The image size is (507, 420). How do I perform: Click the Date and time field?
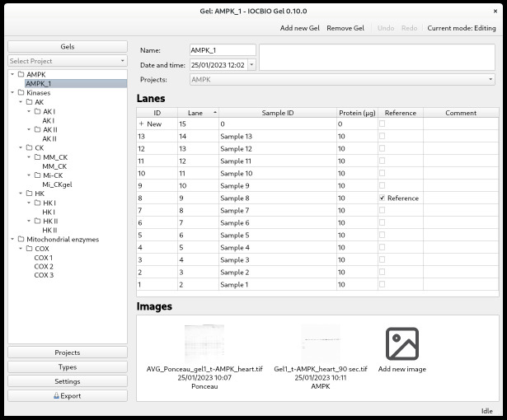point(218,64)
